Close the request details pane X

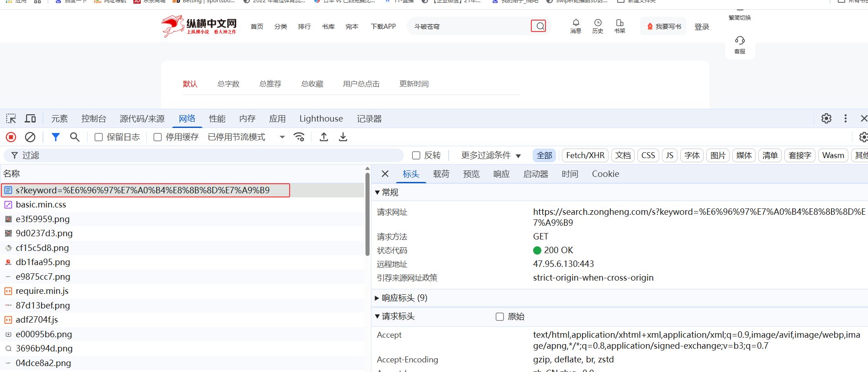pos(385,174)
